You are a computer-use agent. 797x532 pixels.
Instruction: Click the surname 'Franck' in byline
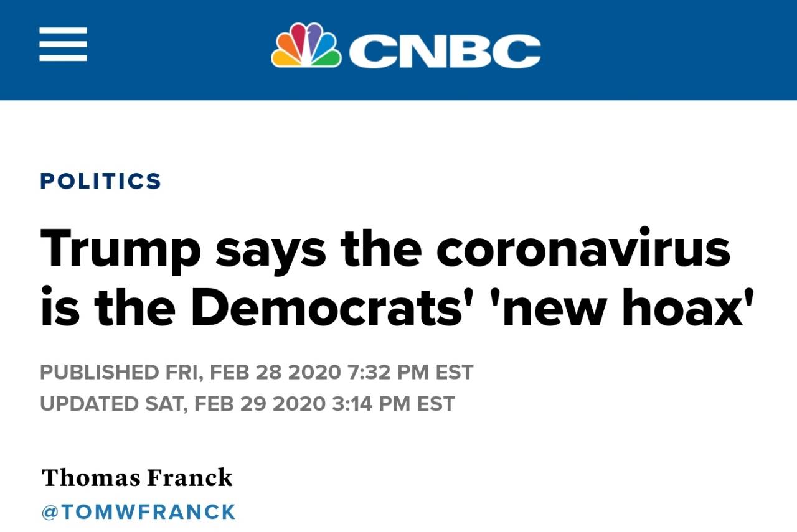190,477
